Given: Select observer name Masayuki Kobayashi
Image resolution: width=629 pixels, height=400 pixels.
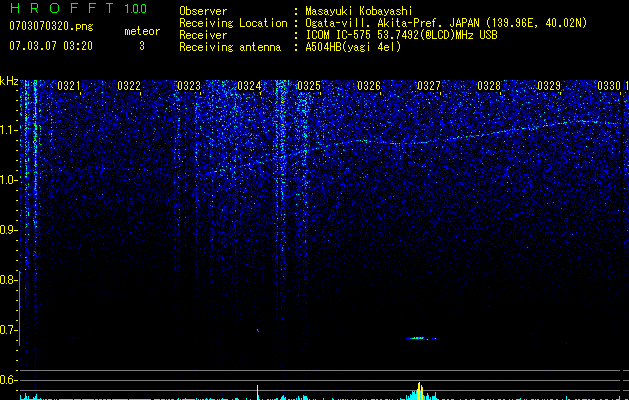Looking at the screenshot, I should pyautogui.click(x=359, y=11).
